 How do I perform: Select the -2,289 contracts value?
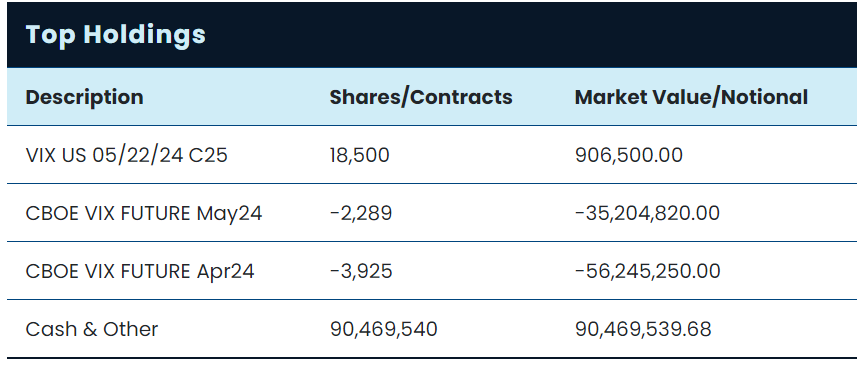361,213
